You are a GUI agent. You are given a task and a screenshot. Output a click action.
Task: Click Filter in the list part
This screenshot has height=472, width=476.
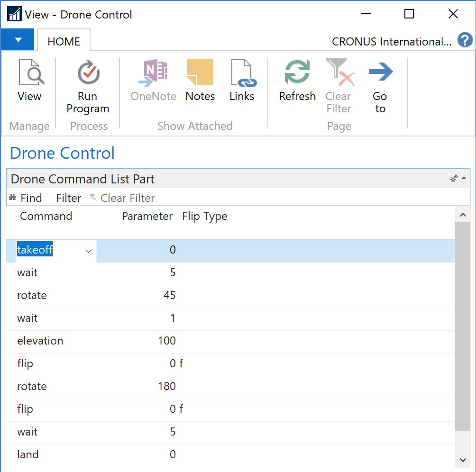[x=69, y=198]
